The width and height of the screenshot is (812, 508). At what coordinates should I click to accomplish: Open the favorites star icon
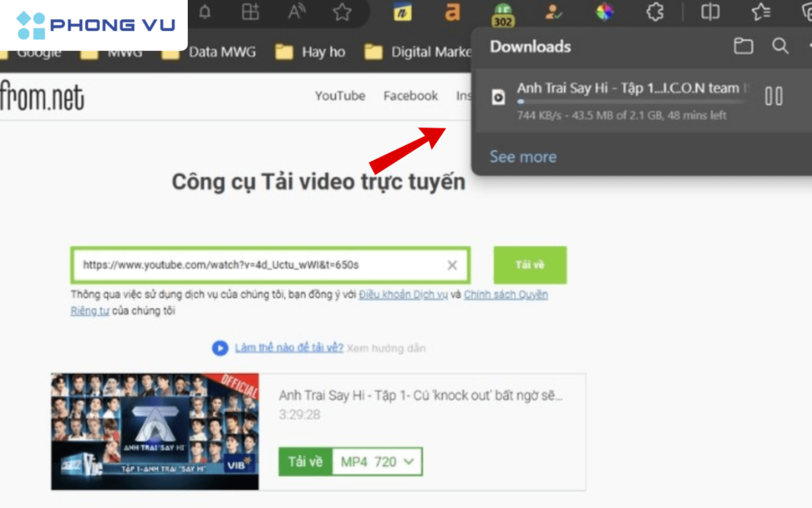(x=341, y=13)
